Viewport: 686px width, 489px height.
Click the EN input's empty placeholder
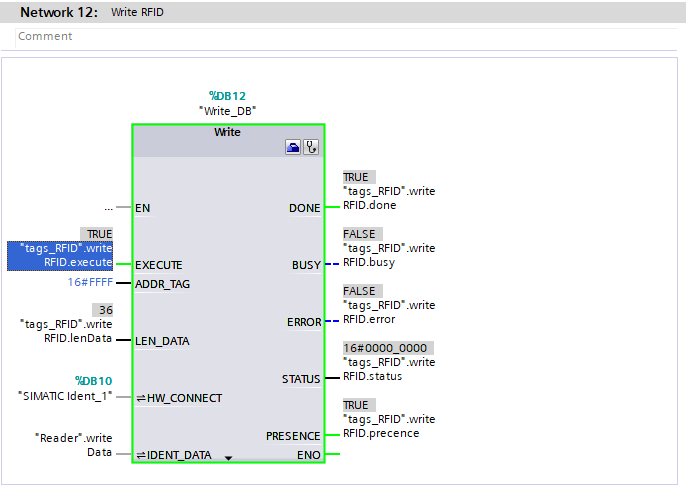[x=108, y=208]
